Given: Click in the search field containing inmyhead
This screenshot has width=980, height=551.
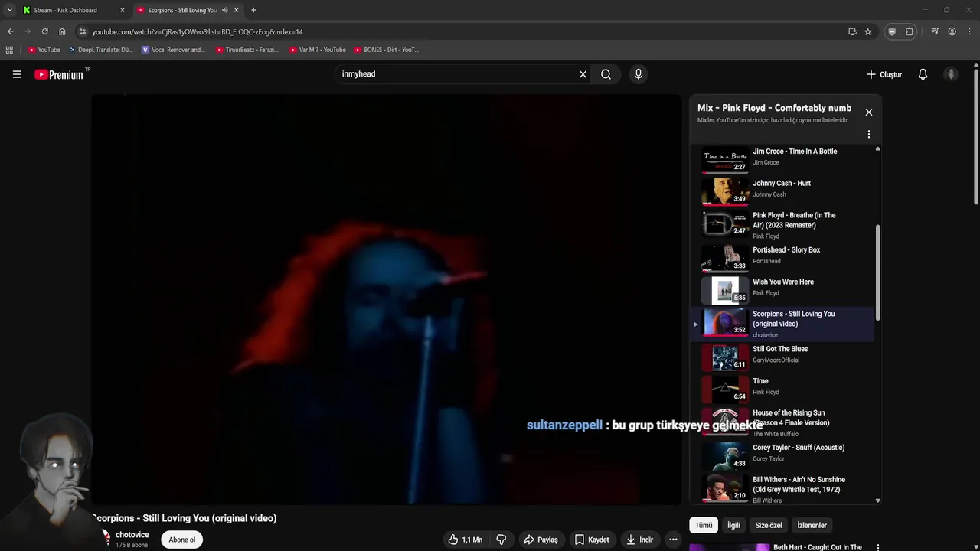Looking at the screenshot, I should (x=456, y=74).
